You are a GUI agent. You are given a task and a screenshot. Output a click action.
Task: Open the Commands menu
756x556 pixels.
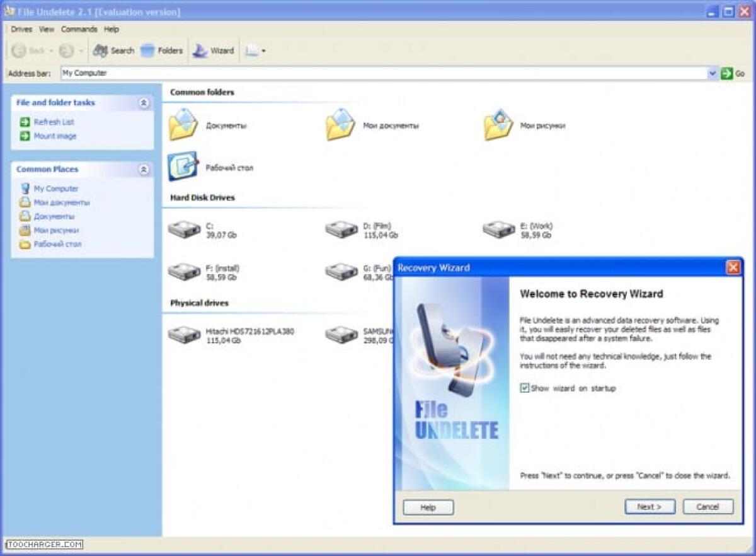[x=78, y=29]
